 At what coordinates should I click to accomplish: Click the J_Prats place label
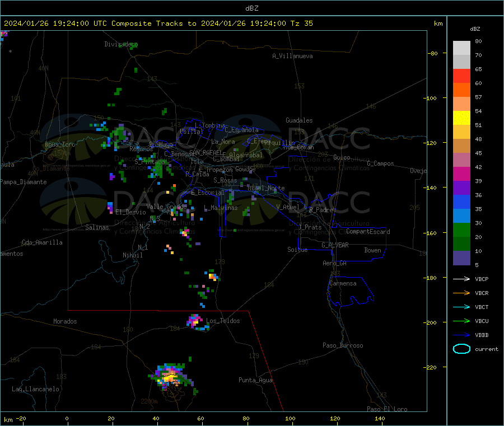click(310, 227)
